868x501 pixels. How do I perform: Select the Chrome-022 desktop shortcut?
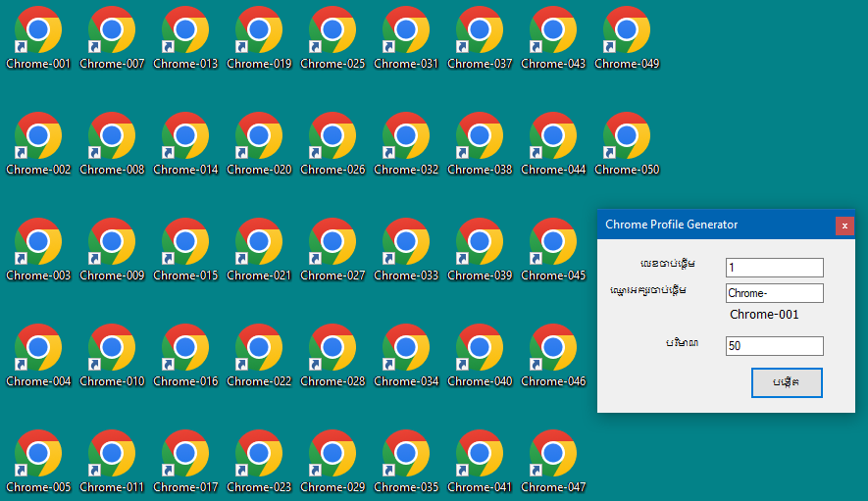pos(259,355)
